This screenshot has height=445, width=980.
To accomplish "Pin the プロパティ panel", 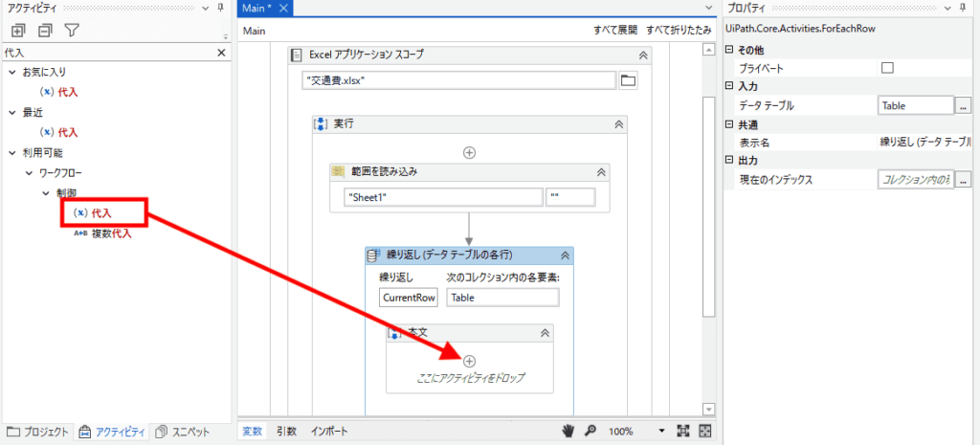I will coord(962,8).
